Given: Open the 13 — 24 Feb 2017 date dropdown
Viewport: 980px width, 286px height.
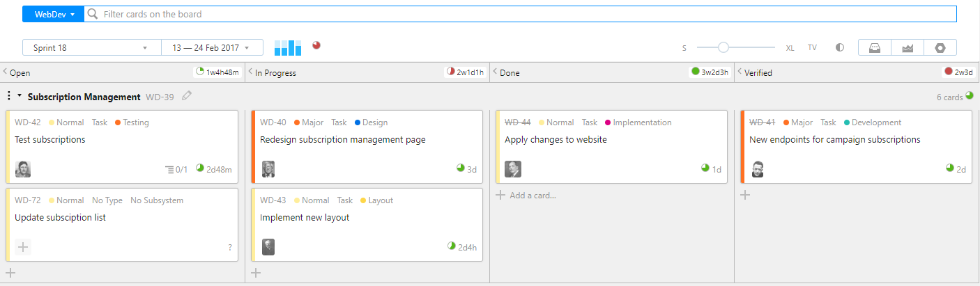Looking at the screenshot, I should coord(212,47).
